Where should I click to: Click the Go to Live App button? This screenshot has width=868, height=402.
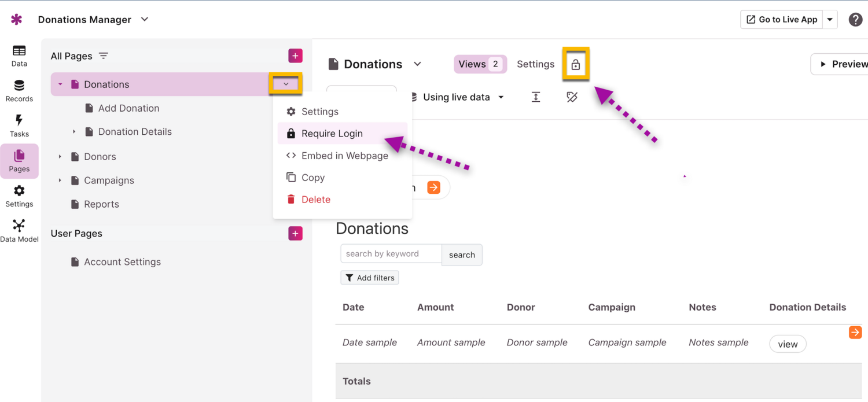[x=782, y=20]
